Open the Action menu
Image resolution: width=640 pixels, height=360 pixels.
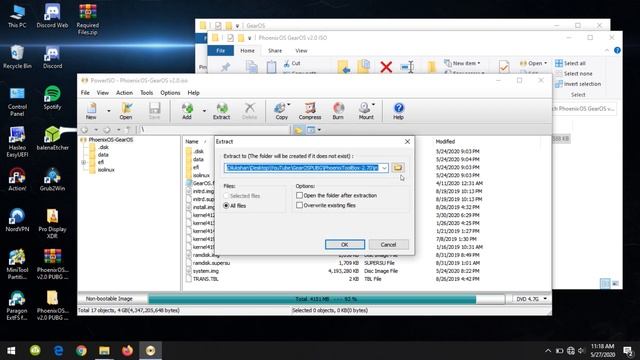[x=124, y=93]
